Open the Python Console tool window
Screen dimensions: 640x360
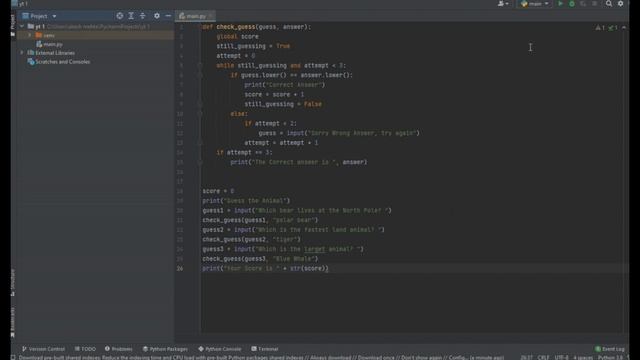coord(220,349)
